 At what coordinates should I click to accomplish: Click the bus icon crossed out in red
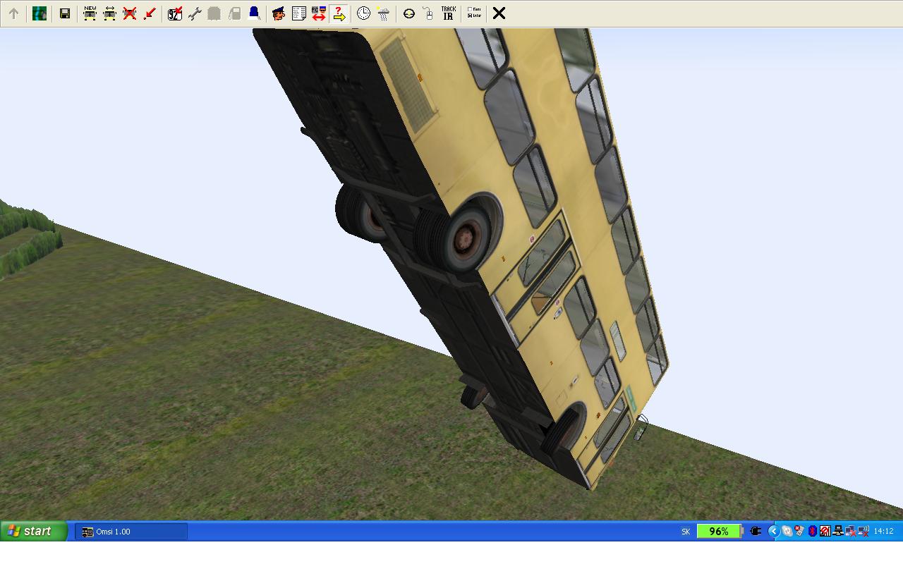pyautogui.click(x=130, y=13)
